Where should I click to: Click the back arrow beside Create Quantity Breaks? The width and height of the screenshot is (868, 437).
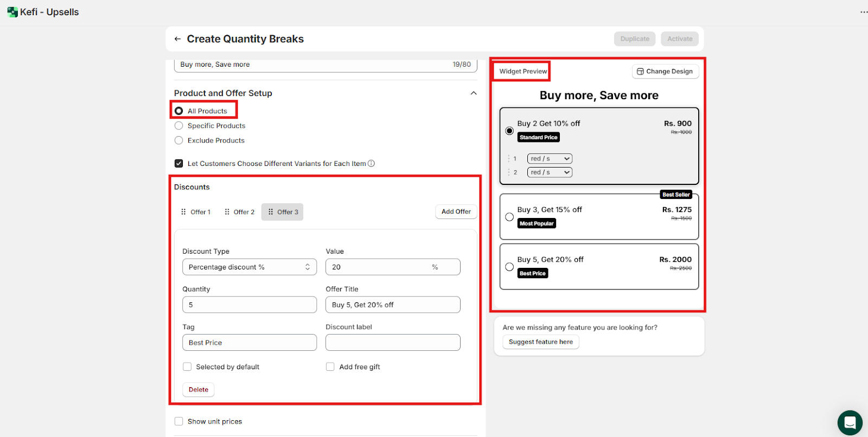pyautogui.click(x=177, y=39)
